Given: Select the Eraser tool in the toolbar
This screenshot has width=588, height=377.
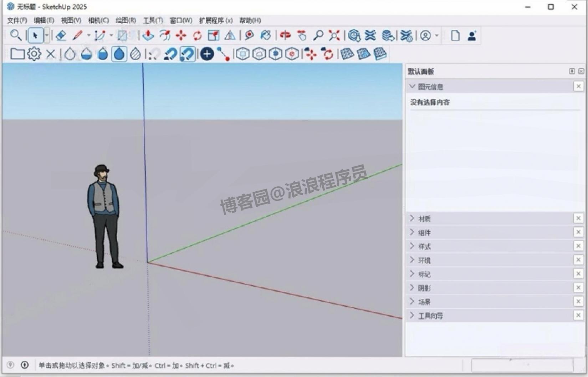Looking at the screenshot, I should point(61,35).
